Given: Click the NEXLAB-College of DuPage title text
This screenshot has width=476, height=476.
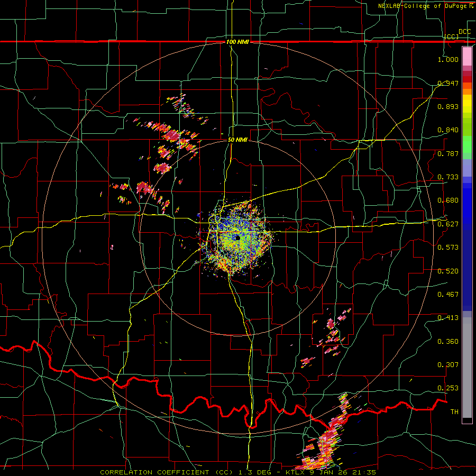Looking at the screenshot, I should pos(422,6).
